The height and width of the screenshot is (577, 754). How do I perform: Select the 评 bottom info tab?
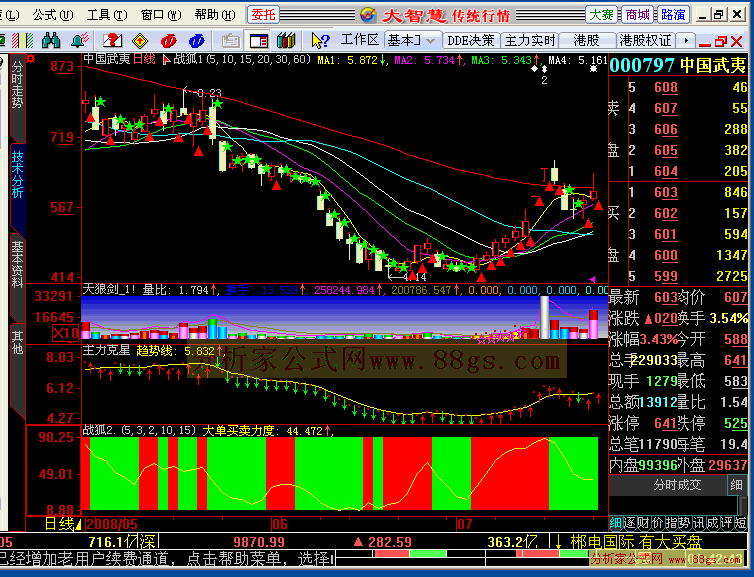coord(726,523)
